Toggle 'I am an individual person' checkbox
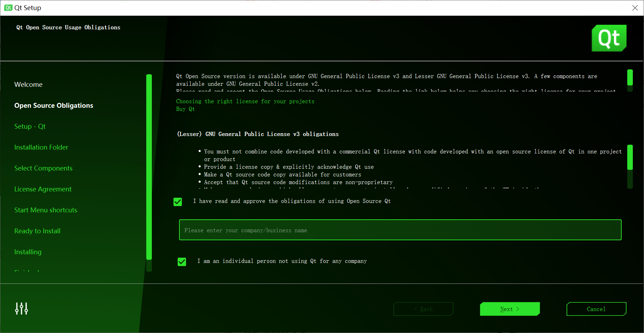644x333 pixels. (x=182, y=262)
